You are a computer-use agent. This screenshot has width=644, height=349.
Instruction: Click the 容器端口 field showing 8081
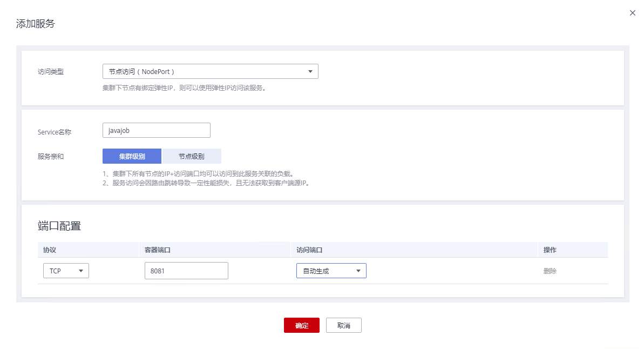coord(186,271)
